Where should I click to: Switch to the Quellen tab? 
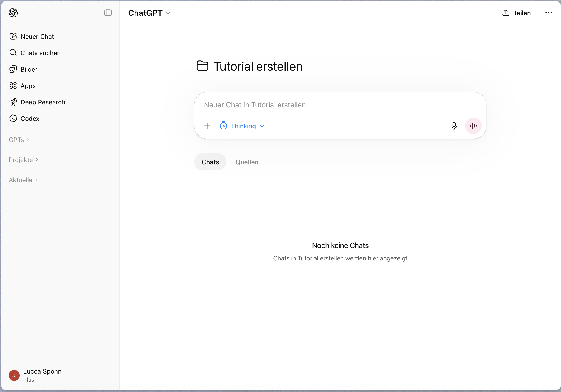247,162
